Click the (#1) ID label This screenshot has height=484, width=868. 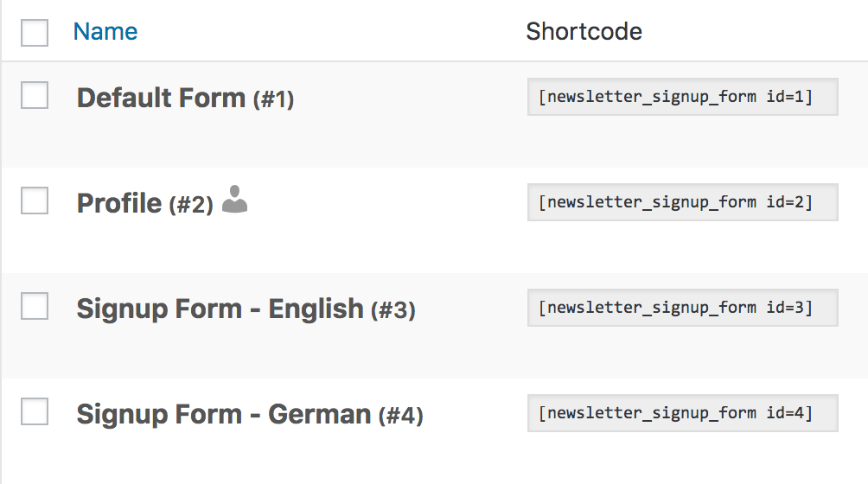pos(273,100)
